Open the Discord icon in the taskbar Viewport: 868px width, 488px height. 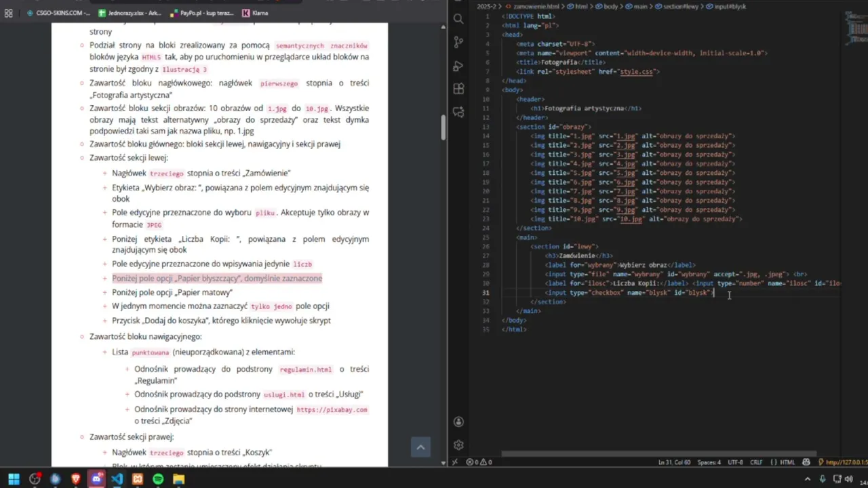pyautogui.click(x=96, y=479)
